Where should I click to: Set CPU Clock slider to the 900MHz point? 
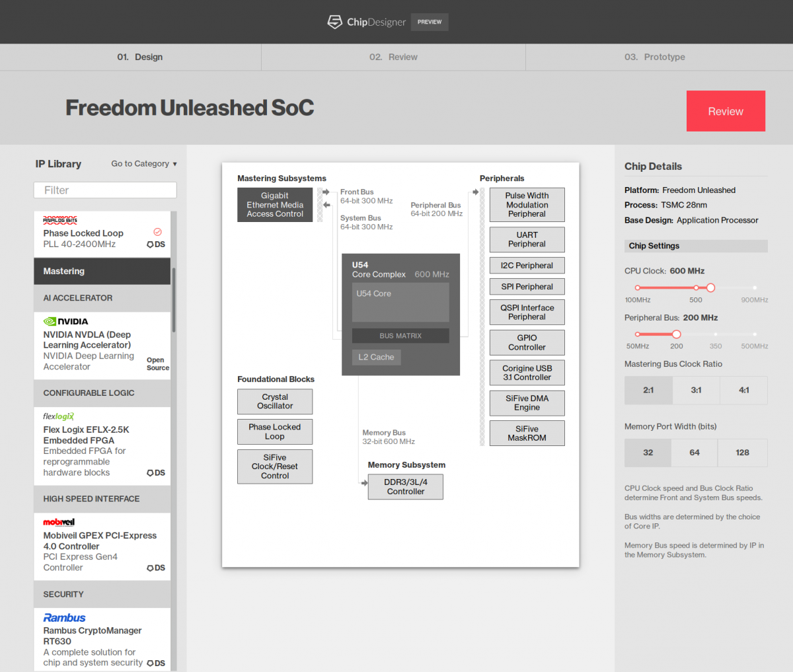click(x=755, y=287)
